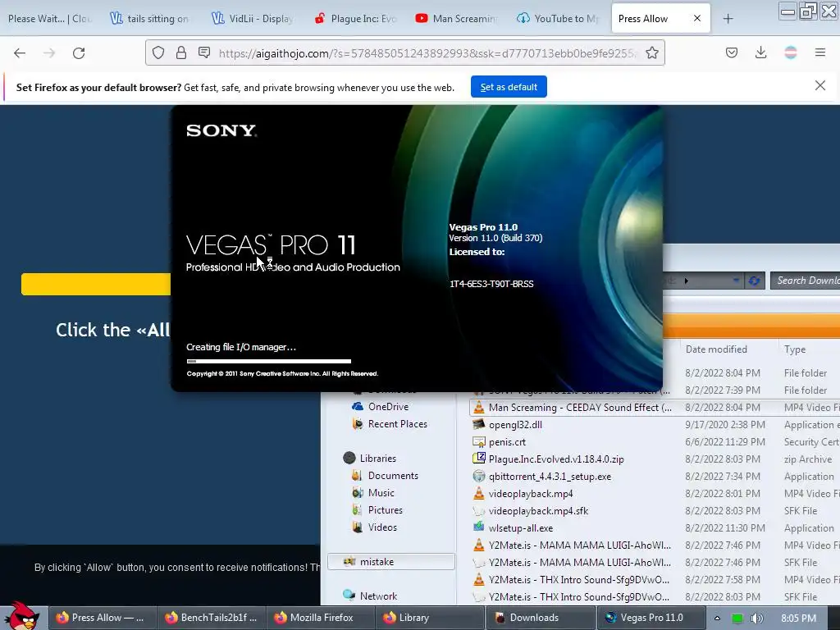Viewport: 840px width, 630px height.
Task: Select wlsetup-all.exe file
Action: pos(521,527)
